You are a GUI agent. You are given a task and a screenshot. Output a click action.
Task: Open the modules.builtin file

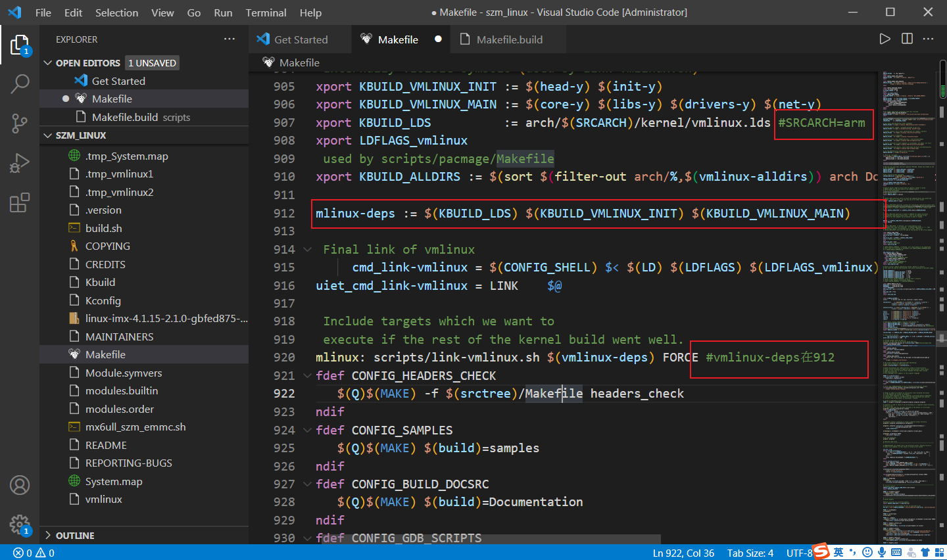point(144,390)
